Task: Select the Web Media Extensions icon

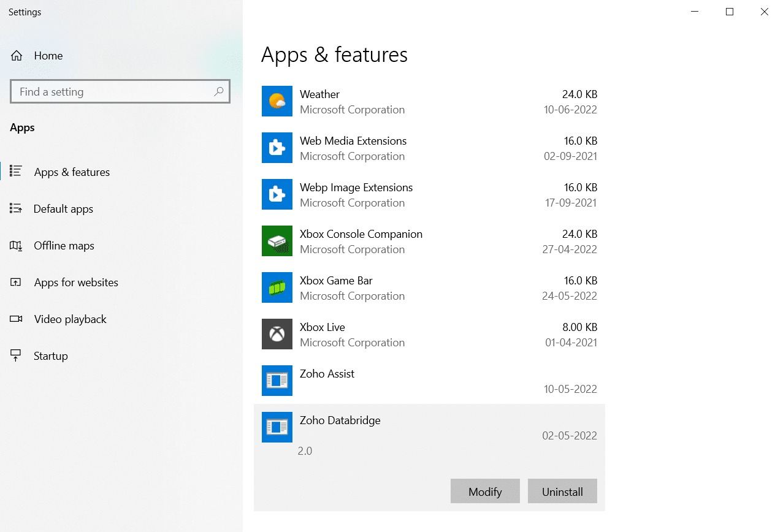Action: click(x=277, y=148)
